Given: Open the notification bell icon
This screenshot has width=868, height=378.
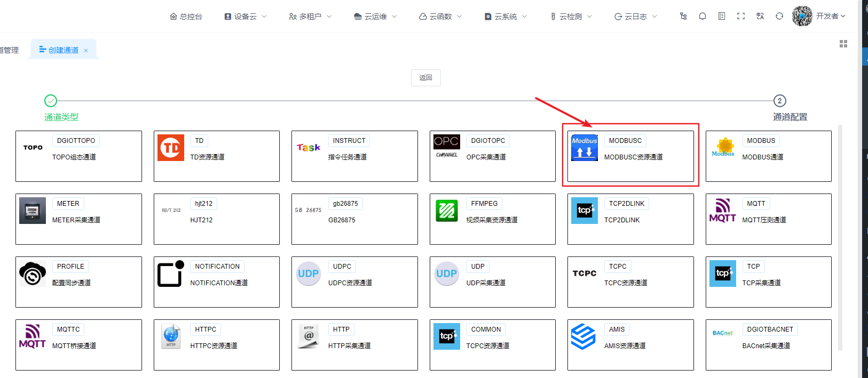Looking at the screenshot, I should point(703,17).
